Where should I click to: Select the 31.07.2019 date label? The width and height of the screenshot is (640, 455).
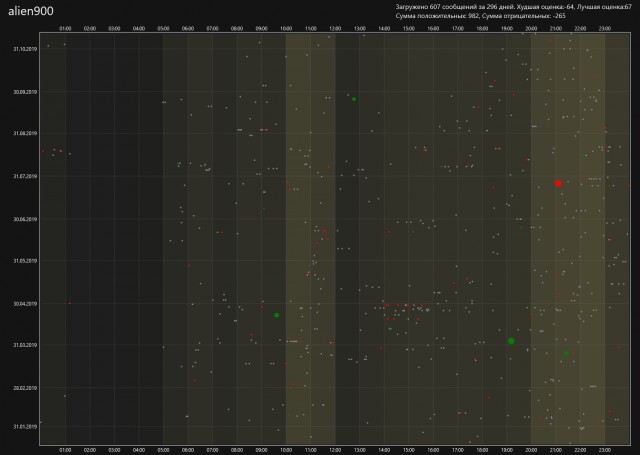[x=25, y=176]
